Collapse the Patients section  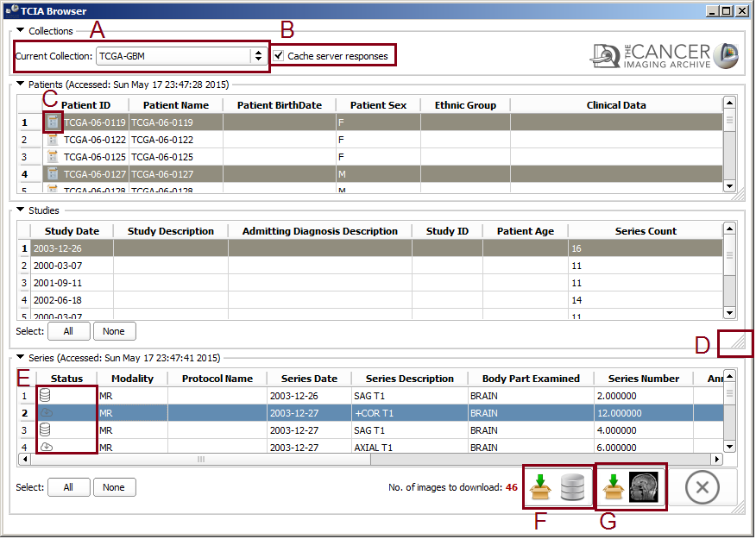click(20, 85)
